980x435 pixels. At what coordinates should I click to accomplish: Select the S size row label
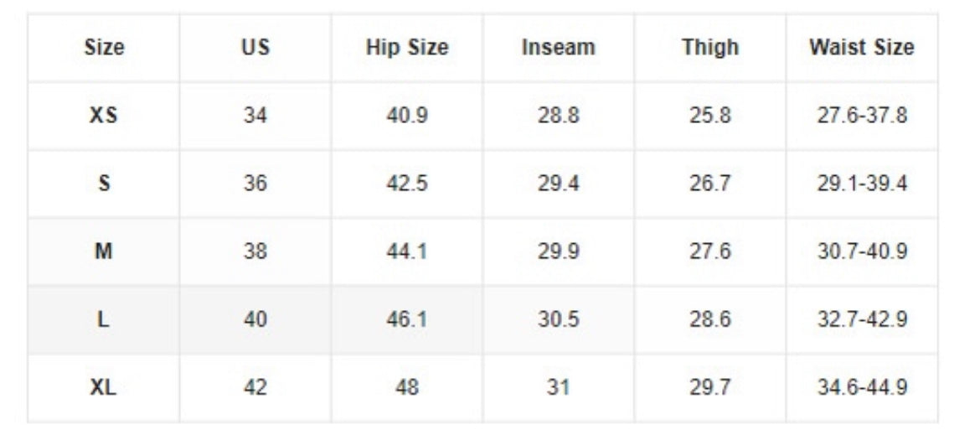[104, 184]
